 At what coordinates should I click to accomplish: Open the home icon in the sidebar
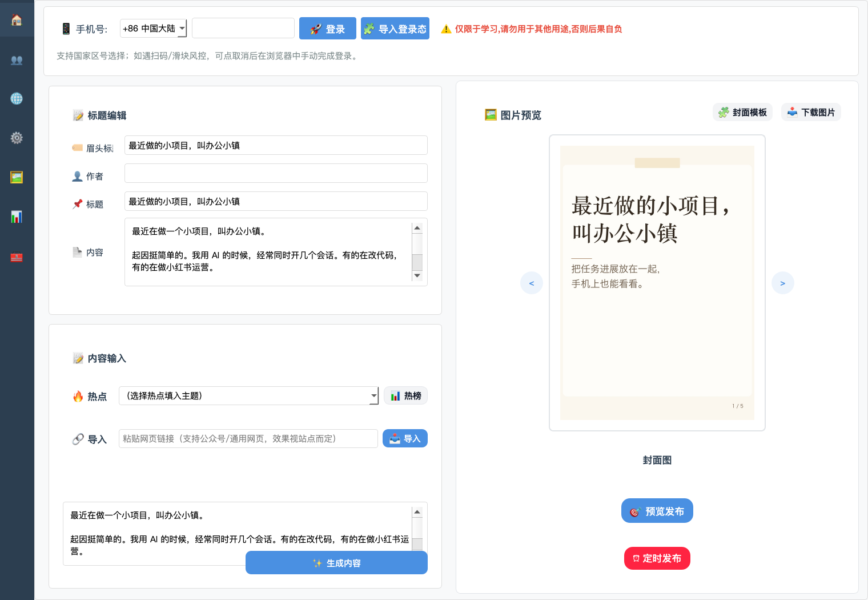pos(17,20)
